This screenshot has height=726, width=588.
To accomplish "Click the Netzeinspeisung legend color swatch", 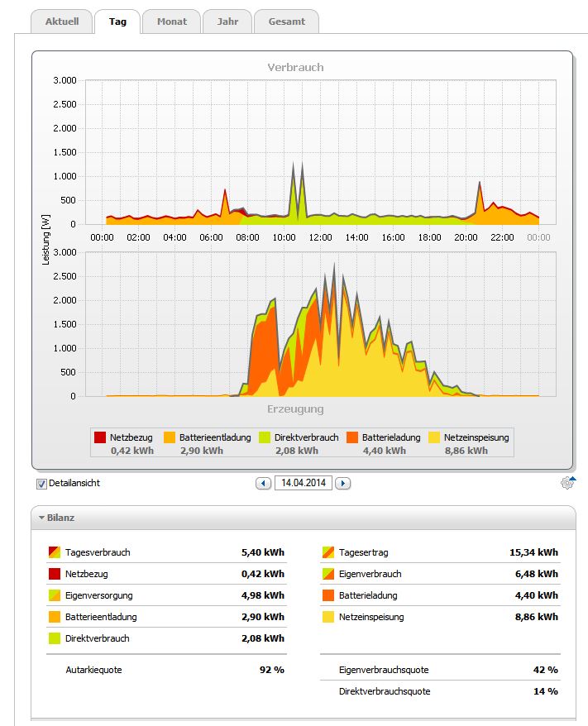I will tap(434, 437).
